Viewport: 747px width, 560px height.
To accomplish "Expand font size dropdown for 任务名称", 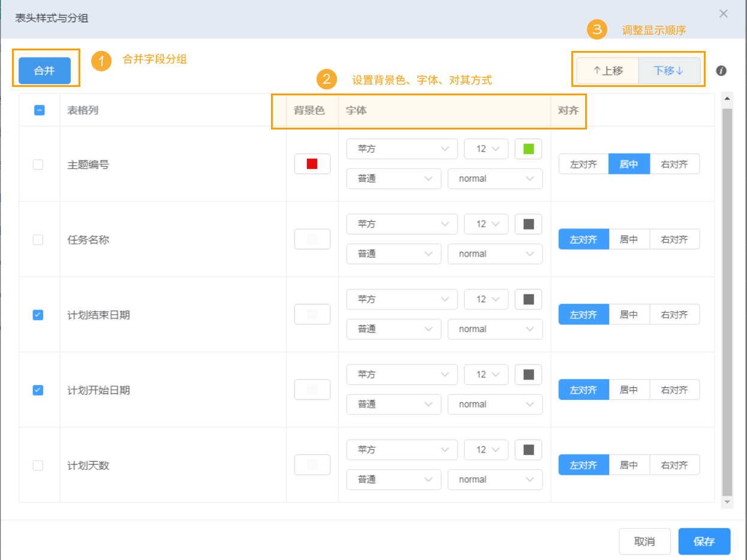I will pyautogui.click(x=486, y=224).
